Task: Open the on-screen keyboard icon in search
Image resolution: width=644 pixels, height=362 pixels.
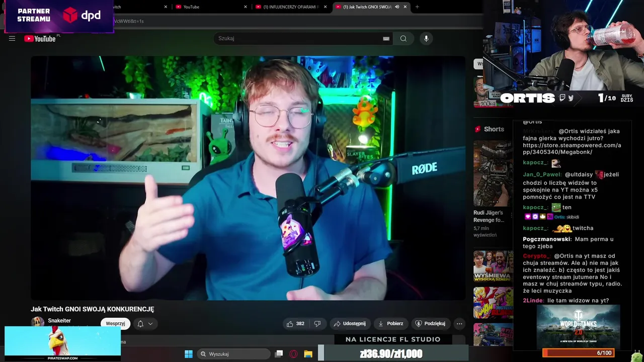Action: click(x=386, y=39)
